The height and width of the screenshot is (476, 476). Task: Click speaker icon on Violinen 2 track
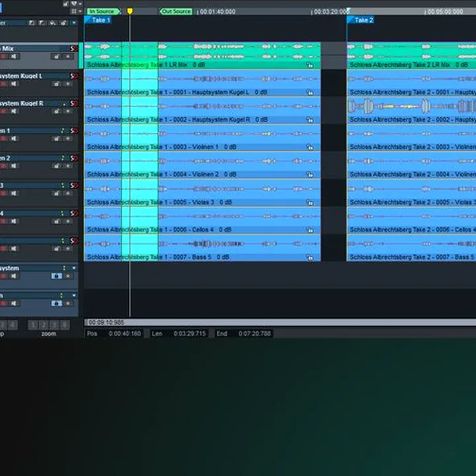tap(14, 166)
